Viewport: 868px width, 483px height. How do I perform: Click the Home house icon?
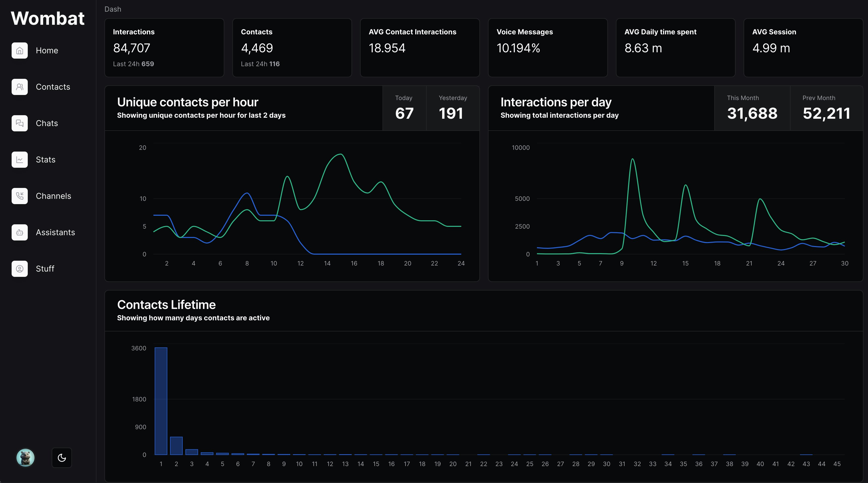(19, 51)
